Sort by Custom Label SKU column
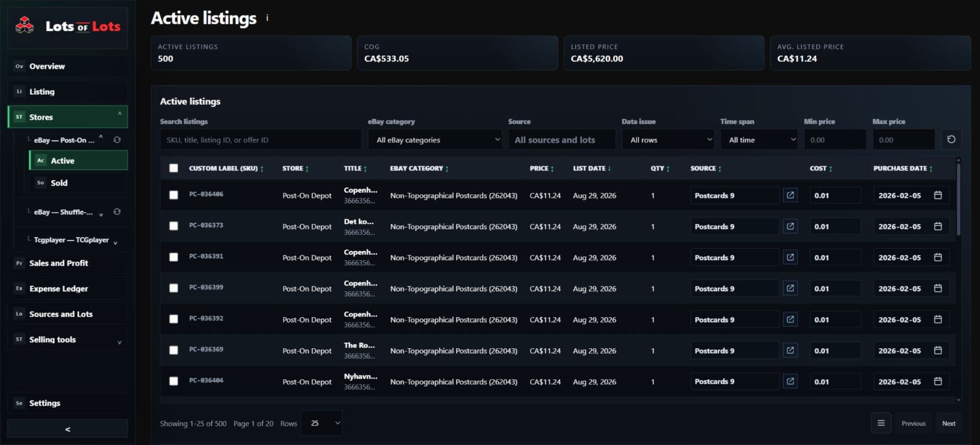The image size is (980, 445). [x=226, y=168]
